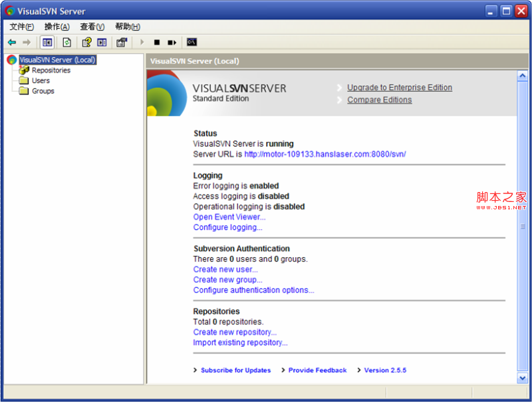532x402 pixels.
Task: Click the 'Access logging is disabled' text
Action: click(241, 196)
